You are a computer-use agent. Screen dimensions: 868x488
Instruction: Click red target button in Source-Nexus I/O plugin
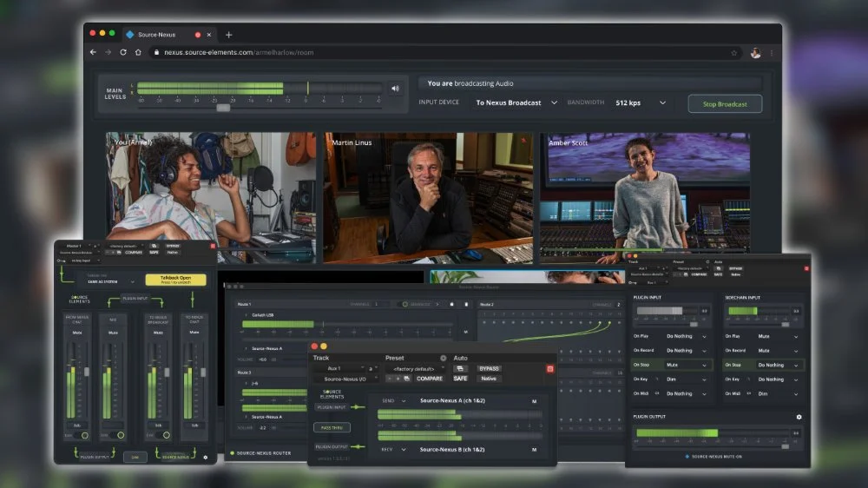(549, 369)
